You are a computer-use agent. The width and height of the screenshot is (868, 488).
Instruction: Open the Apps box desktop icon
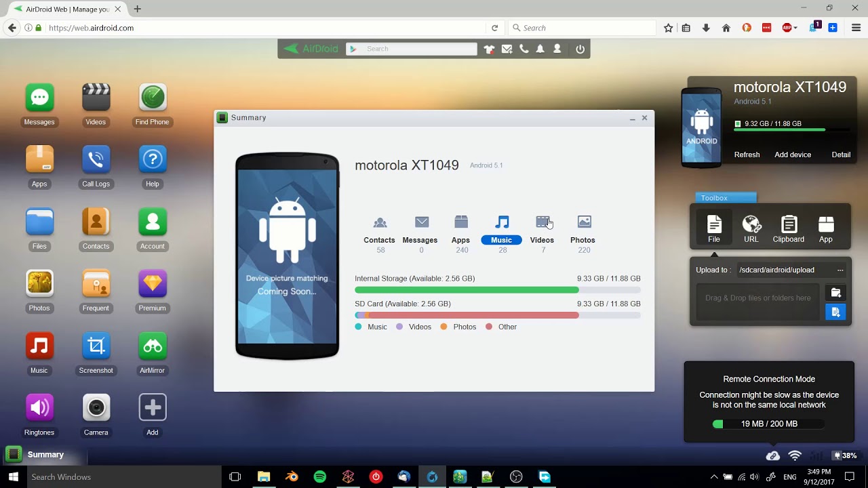(39, 159)
